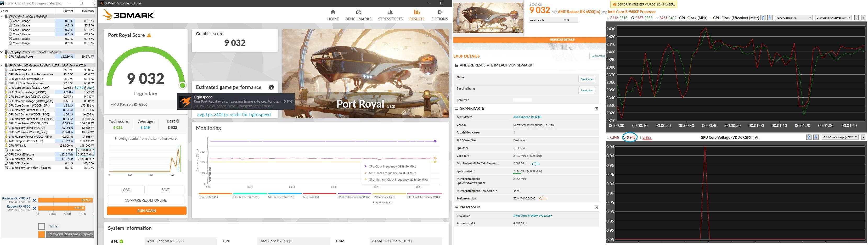The width and height of the screenshot is (868, 245).
Task: Open the GPU Core Voltage dropdown
Action: tap(840, 137)
